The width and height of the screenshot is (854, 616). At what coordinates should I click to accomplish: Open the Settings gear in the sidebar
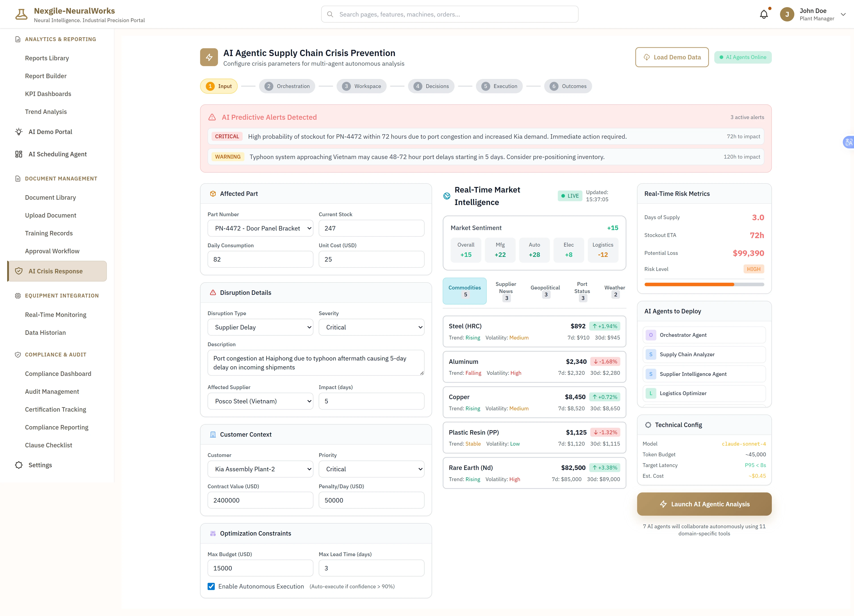19,465
